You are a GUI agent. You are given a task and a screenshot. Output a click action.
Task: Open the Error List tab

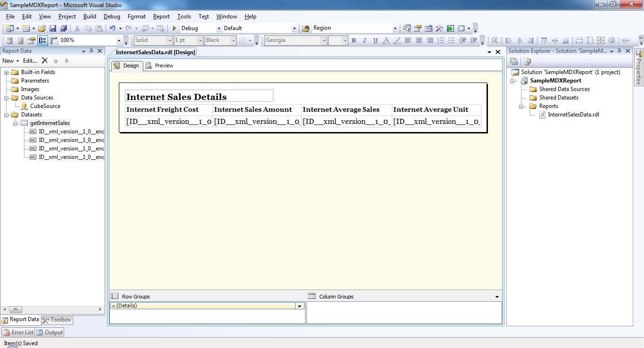[x=18, y=332]
